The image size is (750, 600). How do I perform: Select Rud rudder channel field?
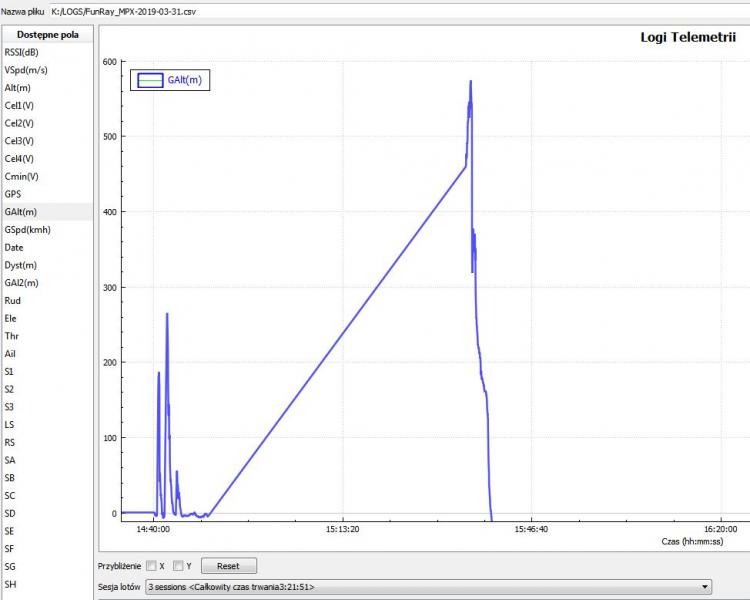12,300
